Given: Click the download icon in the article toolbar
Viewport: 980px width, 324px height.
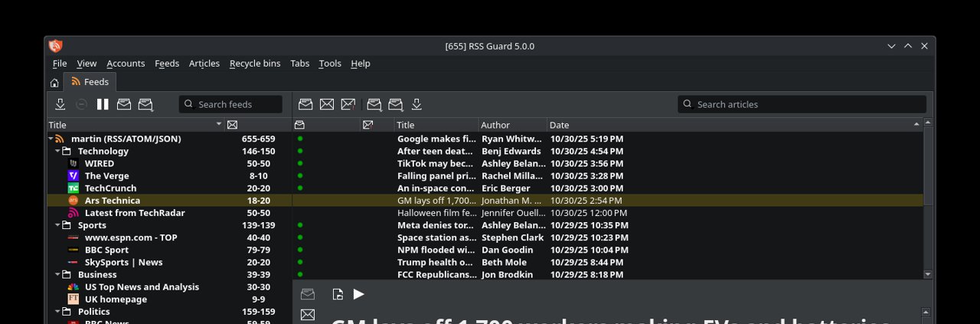Looking at the screenshot, I should click(416, 104).
